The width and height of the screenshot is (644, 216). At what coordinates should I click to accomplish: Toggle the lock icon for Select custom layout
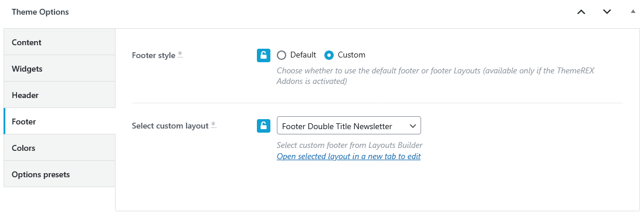264,126
